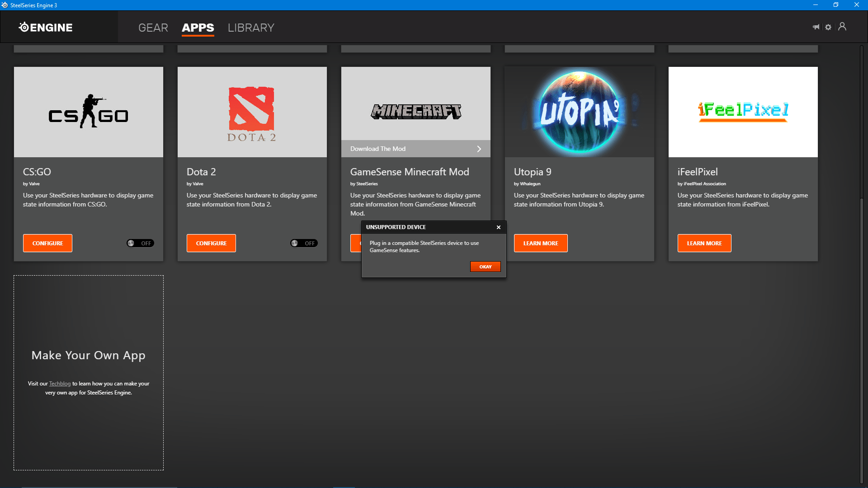The width and height of the screenshot is (868, 488).
Task: Click the SteelSeries Engine logo
Action: 46,28
